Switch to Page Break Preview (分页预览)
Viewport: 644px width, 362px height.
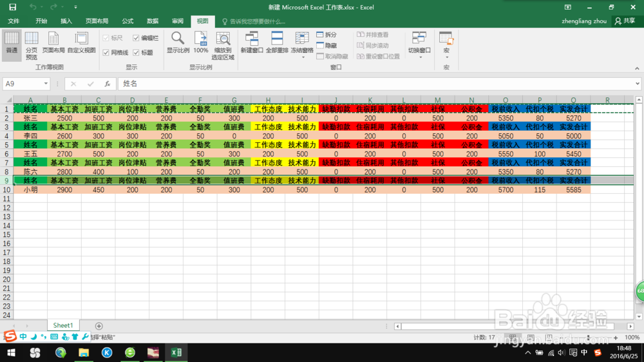pyautogui.click(x=32, y=45)
